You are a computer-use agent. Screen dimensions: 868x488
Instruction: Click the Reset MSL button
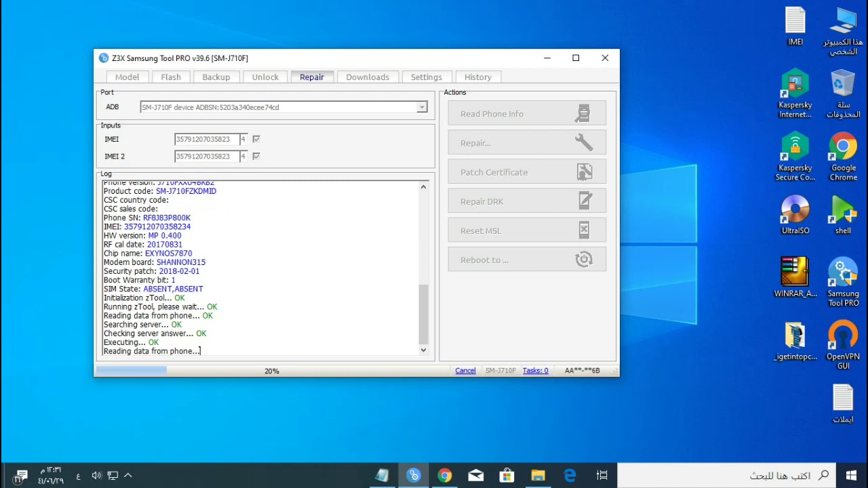527,230
